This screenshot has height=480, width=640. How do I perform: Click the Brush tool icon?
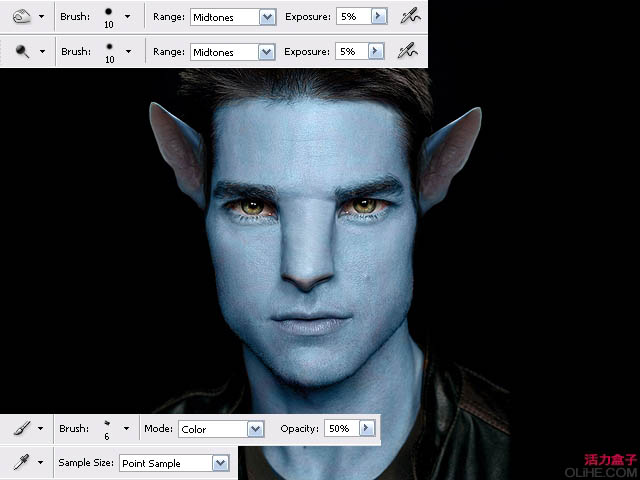20,428
